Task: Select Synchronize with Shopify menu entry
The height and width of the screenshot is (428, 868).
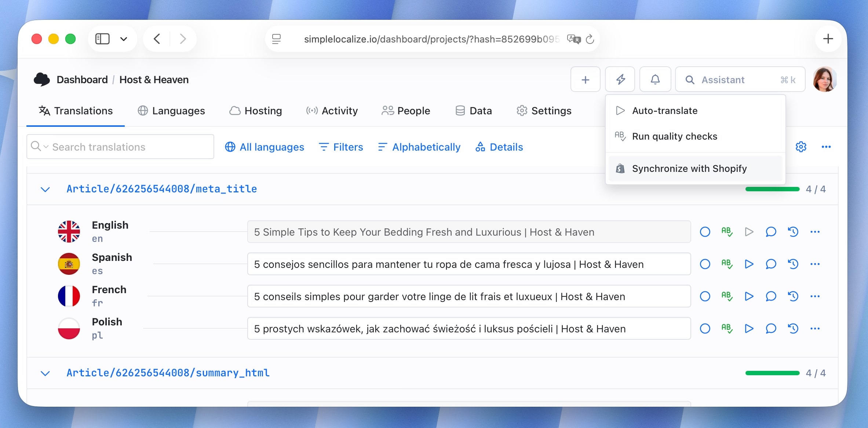Action: [x=689, y=169]
